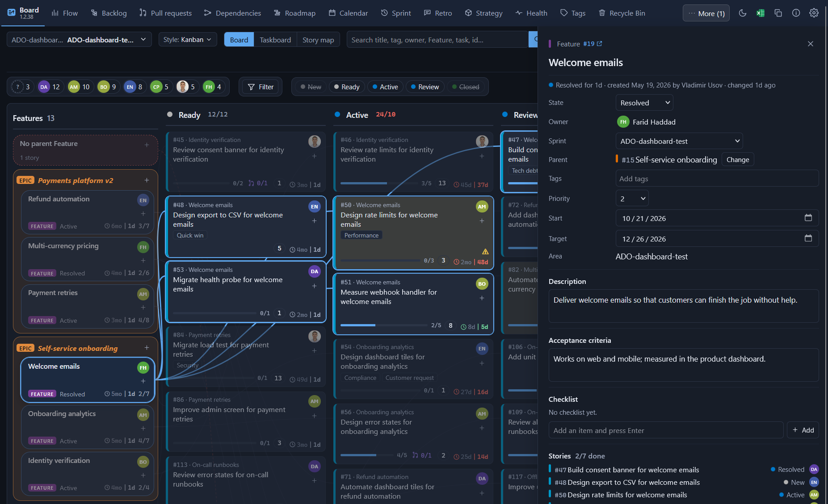Focus the board search field

click(x=437, y=40)
